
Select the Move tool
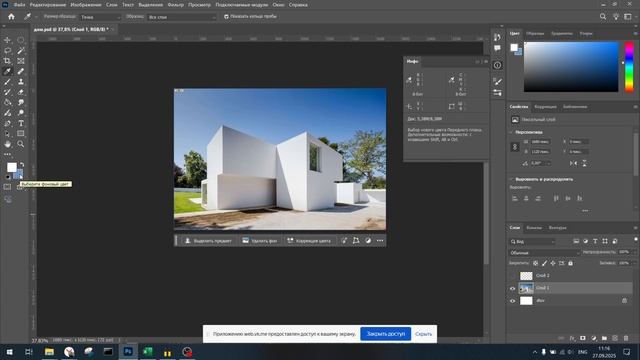(x=7, y=40)
